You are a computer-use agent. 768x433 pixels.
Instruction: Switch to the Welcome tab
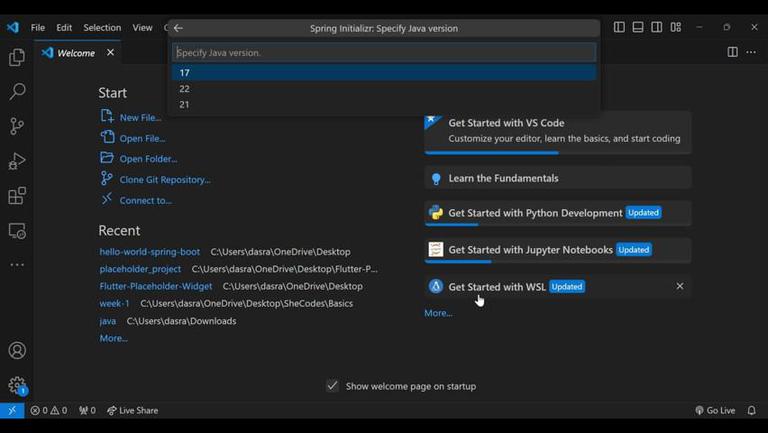(x=76, y=53)
